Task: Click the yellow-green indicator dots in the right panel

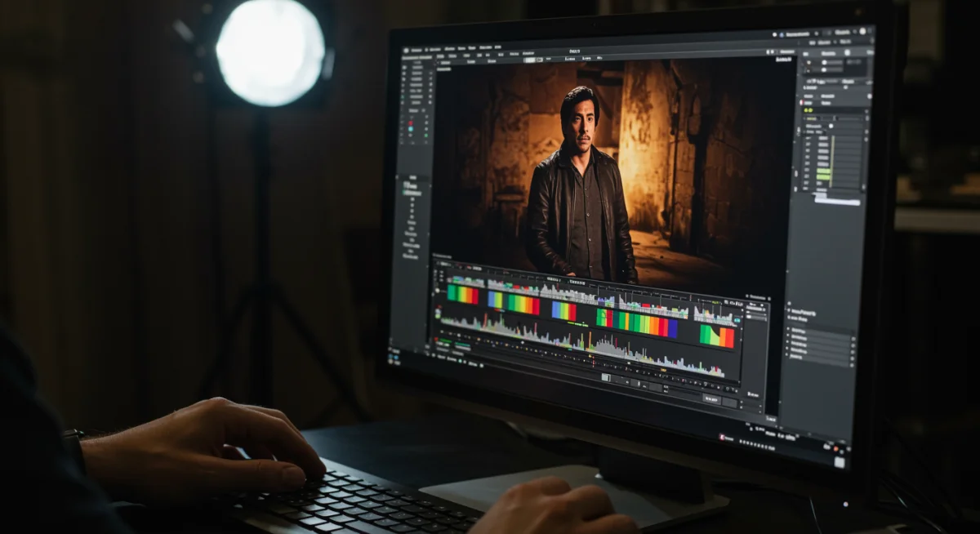Action: [x=808, y=109]
